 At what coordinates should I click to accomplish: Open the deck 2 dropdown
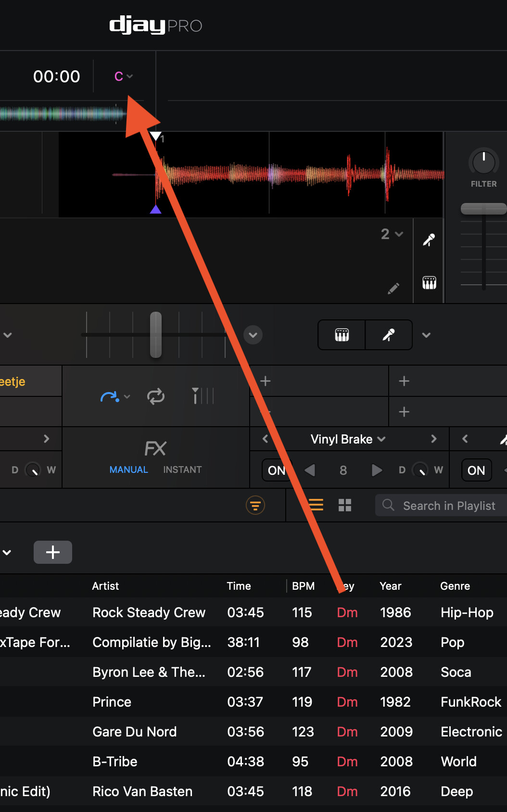tap(392, 234)
